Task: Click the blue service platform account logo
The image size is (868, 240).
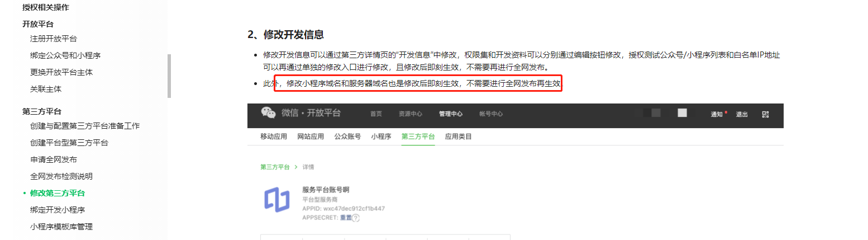Action: tap(277, 200)
